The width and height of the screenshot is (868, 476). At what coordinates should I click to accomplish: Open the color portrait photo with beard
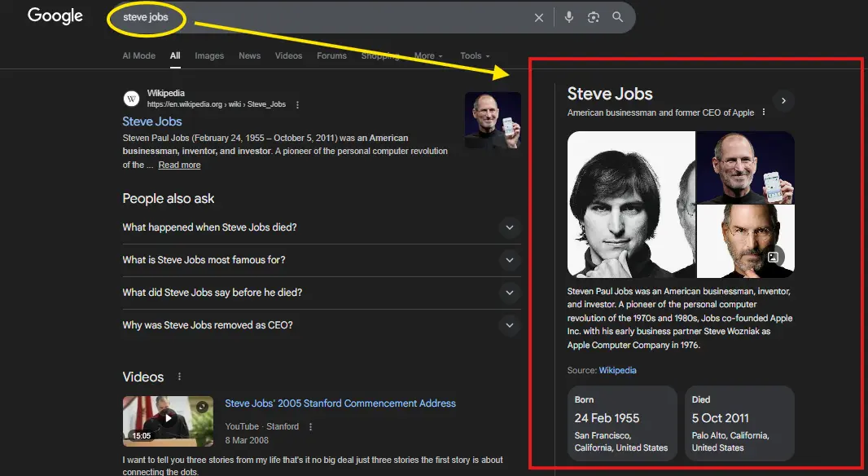point(746,241)
